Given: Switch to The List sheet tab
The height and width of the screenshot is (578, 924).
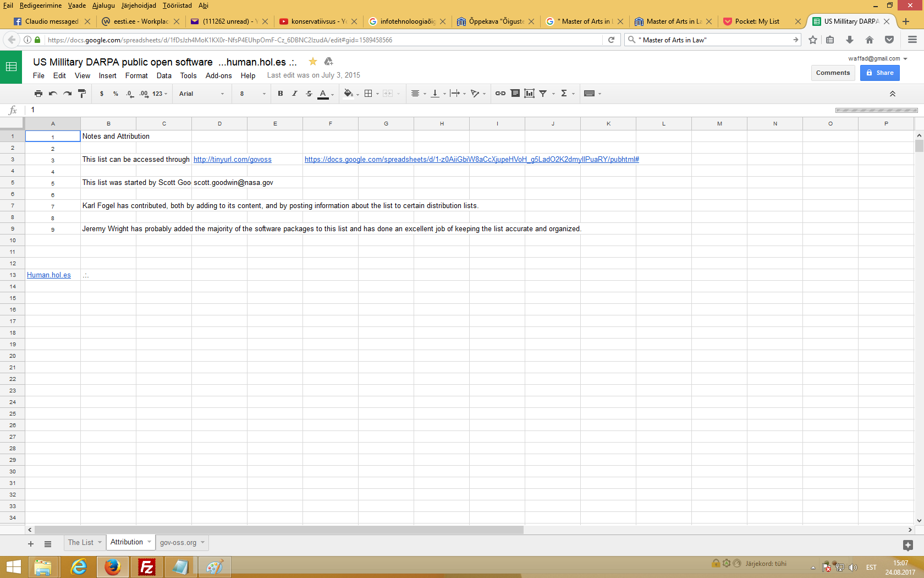Looking at the screenshot, I should [81, 543].
